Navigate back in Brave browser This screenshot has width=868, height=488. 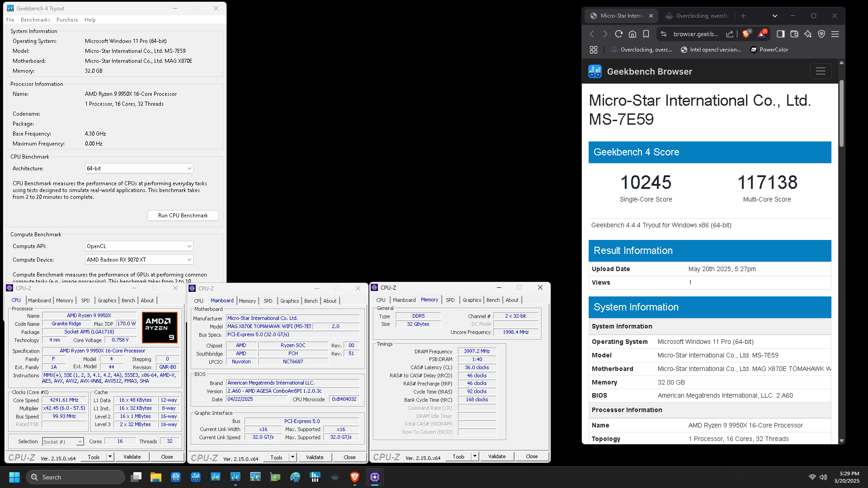[x=592, y=34]
